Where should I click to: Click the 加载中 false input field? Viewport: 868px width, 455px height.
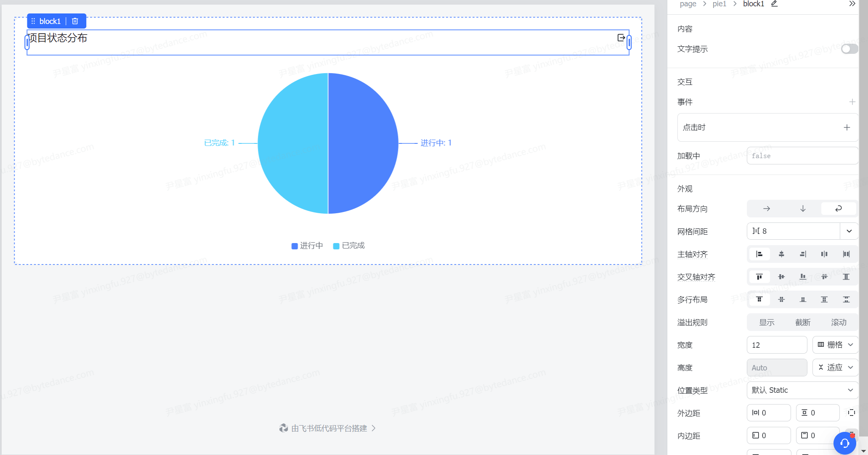tap(802, 156)
